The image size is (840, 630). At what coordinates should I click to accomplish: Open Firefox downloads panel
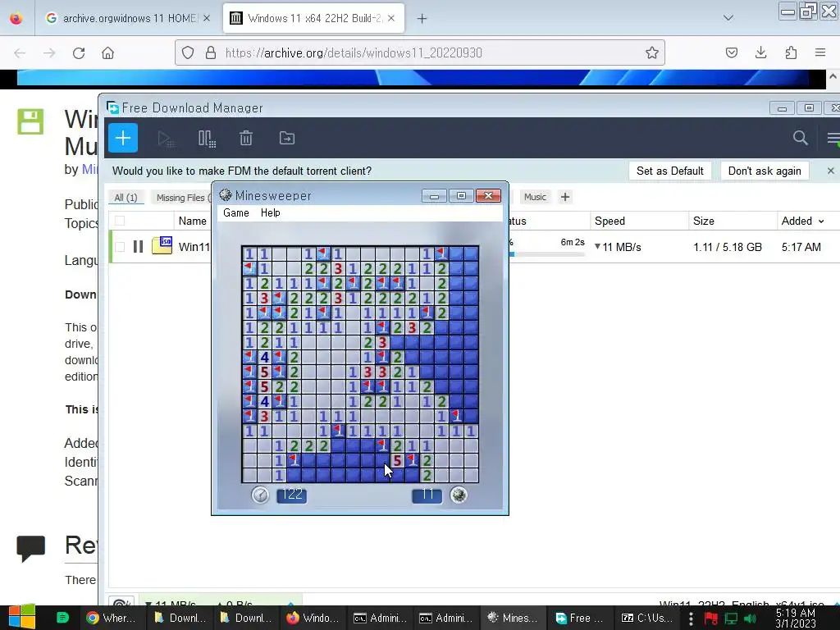[x=760, y=52]
